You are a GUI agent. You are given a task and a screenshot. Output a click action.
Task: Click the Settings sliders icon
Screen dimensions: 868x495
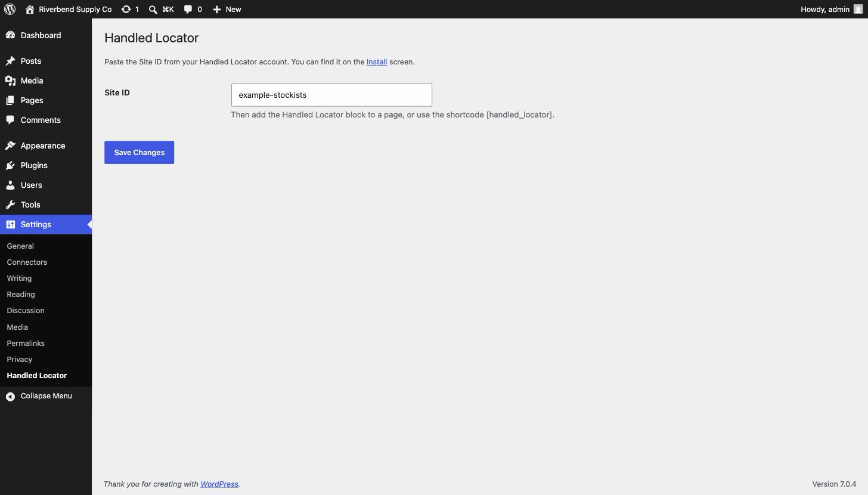coord(10,224)
